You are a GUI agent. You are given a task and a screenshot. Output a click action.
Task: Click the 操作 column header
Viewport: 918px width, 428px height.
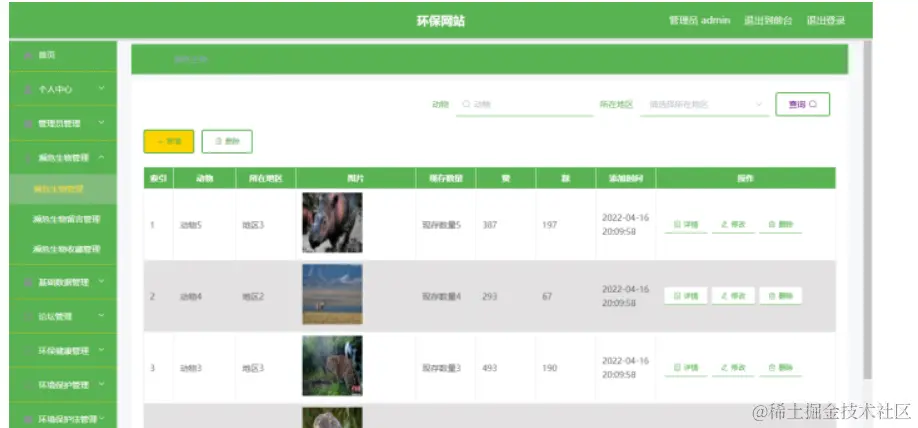(746, 179)
